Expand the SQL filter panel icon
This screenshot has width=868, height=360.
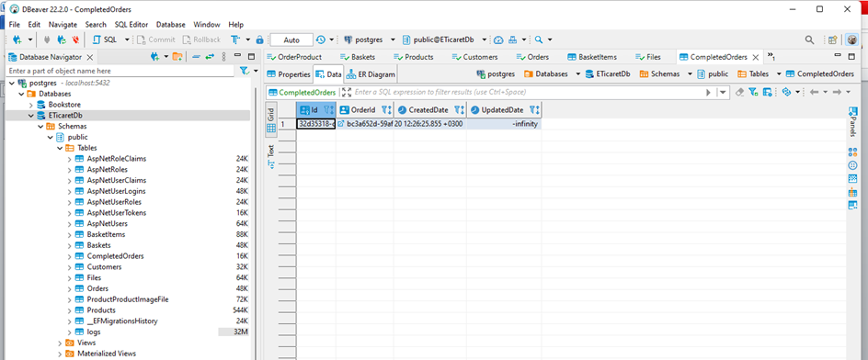tap(347, 93)
